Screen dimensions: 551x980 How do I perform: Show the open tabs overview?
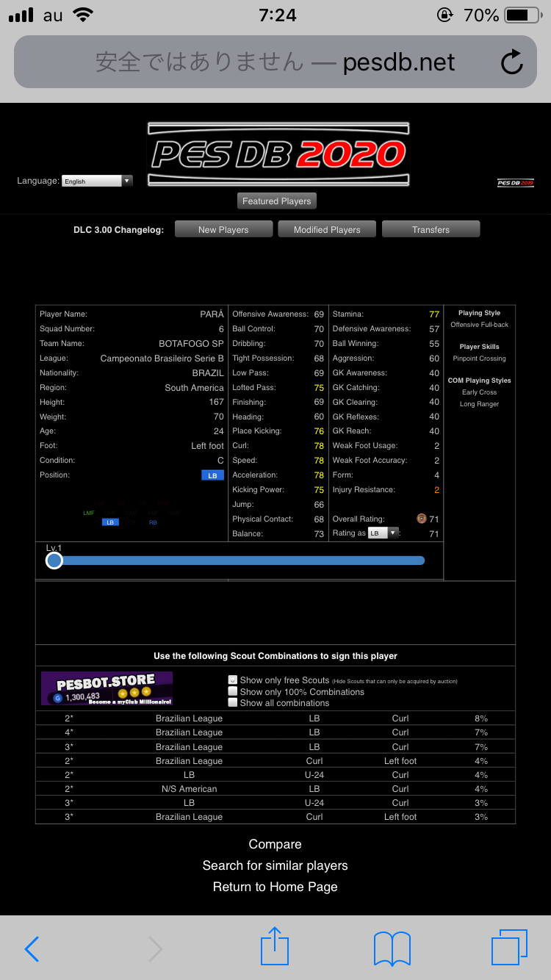[x=508, y=948]
